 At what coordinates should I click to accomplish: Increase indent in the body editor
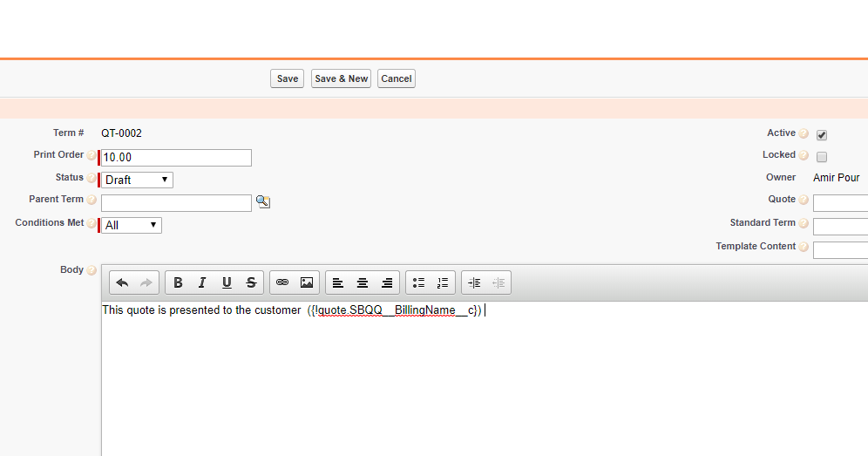coord(474,283)
